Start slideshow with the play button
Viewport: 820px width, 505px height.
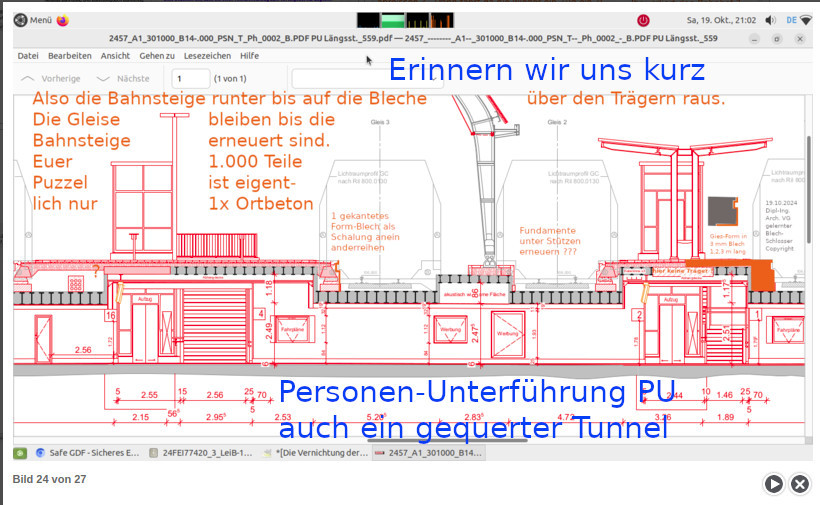(x=774, y=484)
